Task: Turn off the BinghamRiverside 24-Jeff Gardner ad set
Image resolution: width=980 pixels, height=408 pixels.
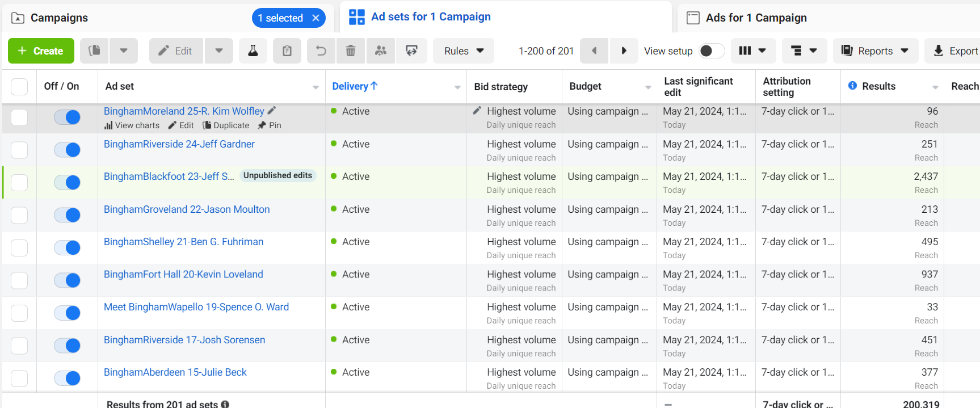Action: (x=67, y=150)
